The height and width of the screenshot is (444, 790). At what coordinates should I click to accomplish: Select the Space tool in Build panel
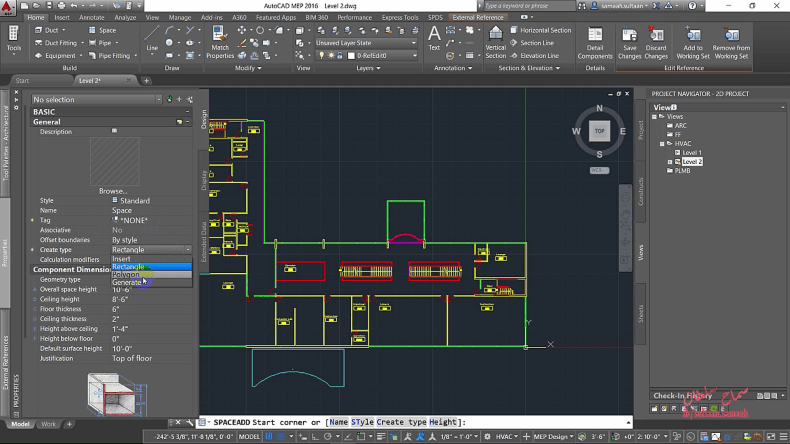point(102,30)
